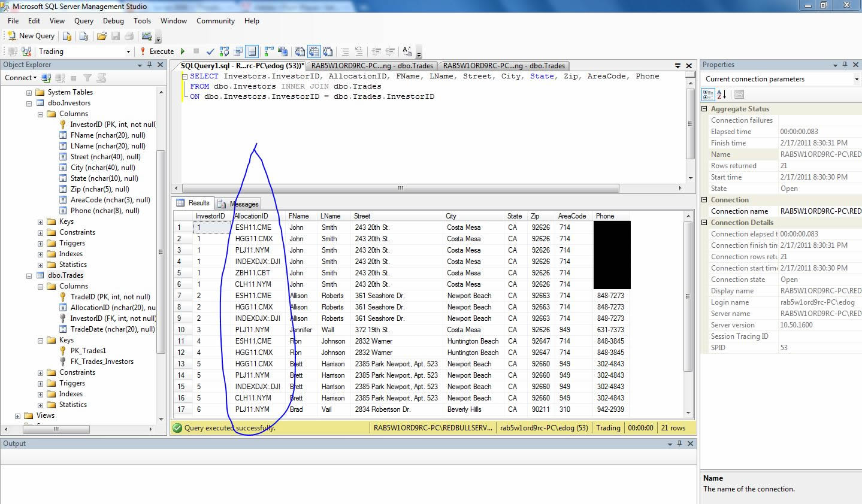Toggle Include Actual Execution Plan icon
Viewport: 862px width, 504px height.
point(269,51)
